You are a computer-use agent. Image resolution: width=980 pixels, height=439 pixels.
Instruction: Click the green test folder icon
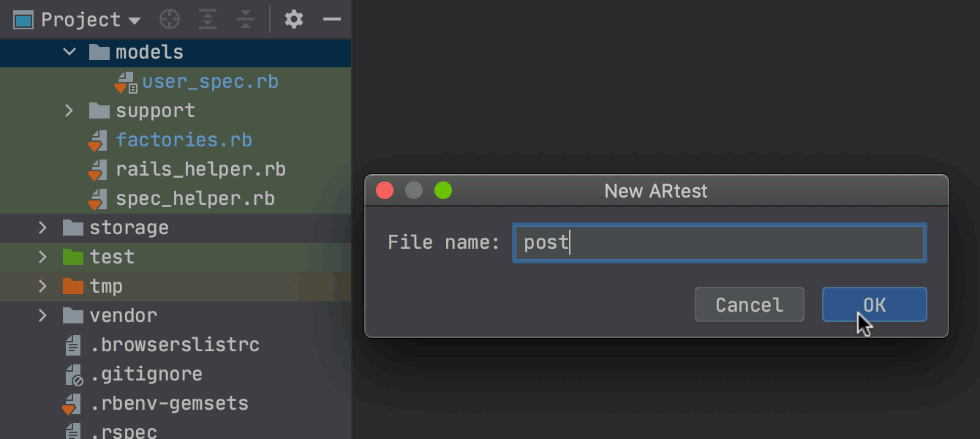(72, 257)
